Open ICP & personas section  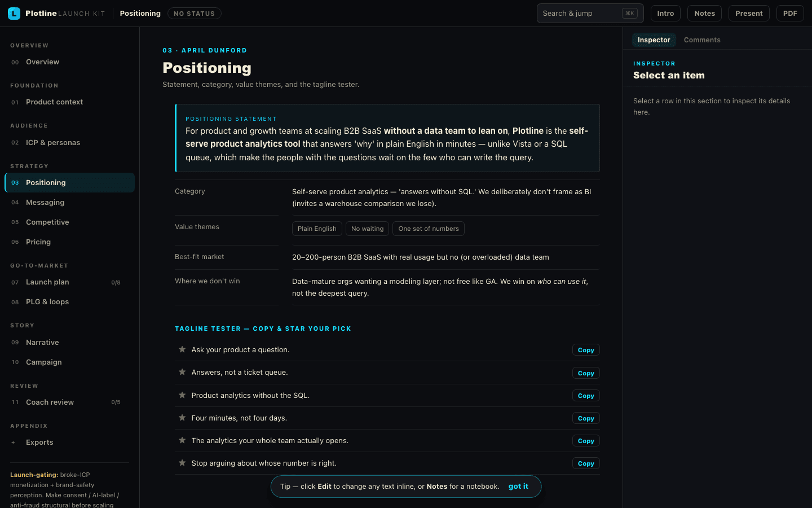click(x=69, y=143)
